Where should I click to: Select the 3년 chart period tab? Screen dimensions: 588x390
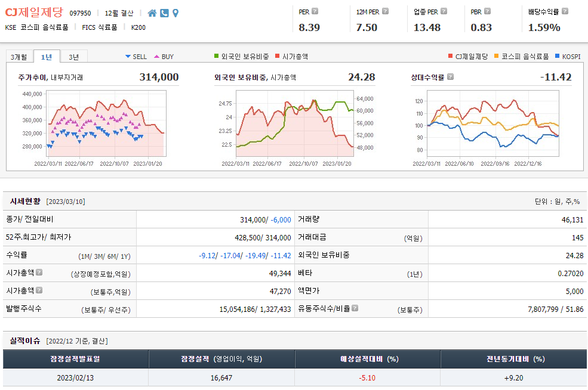pos(74,57)
